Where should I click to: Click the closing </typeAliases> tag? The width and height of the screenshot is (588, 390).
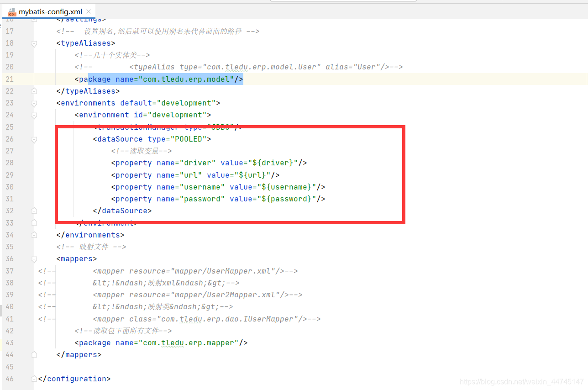88,91
